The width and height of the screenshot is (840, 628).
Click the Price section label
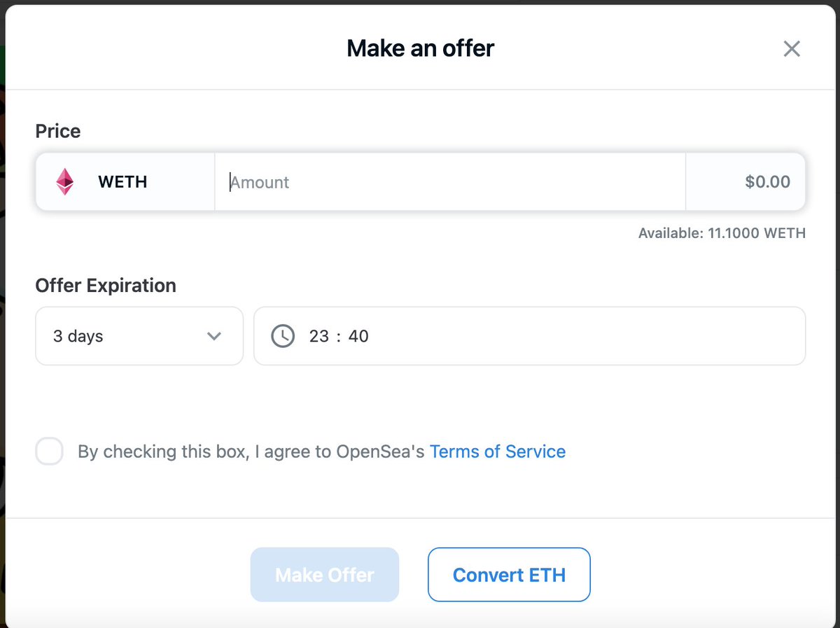pos(58,131)
